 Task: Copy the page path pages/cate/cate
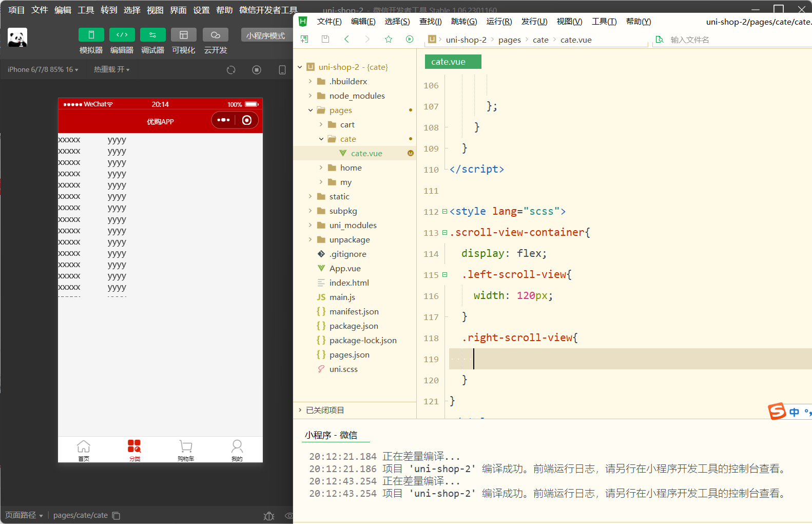(116, 516)
